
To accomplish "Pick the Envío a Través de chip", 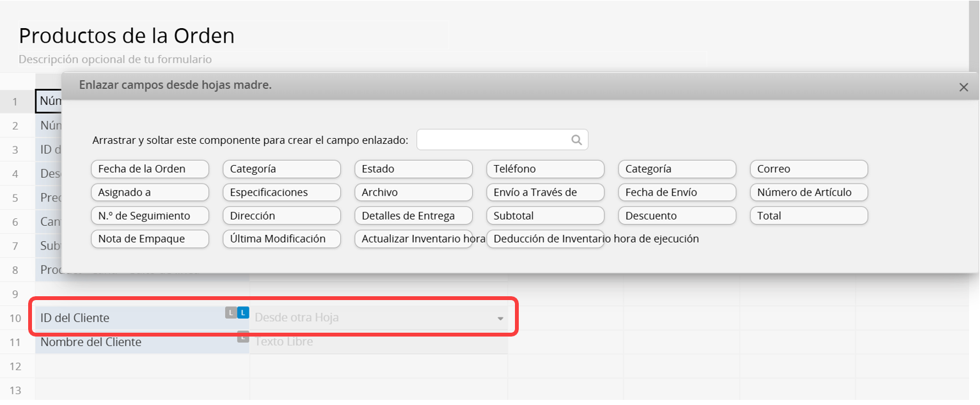I will coord(545,192).
